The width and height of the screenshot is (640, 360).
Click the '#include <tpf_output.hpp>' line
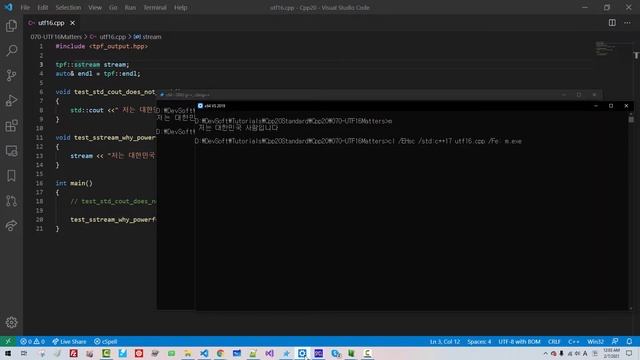tap(102, 46)
